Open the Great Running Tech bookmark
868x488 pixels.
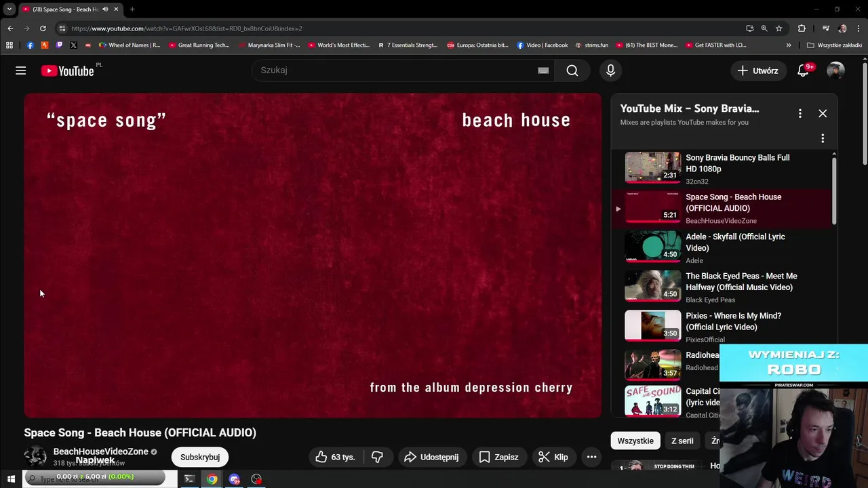point(199,45)
